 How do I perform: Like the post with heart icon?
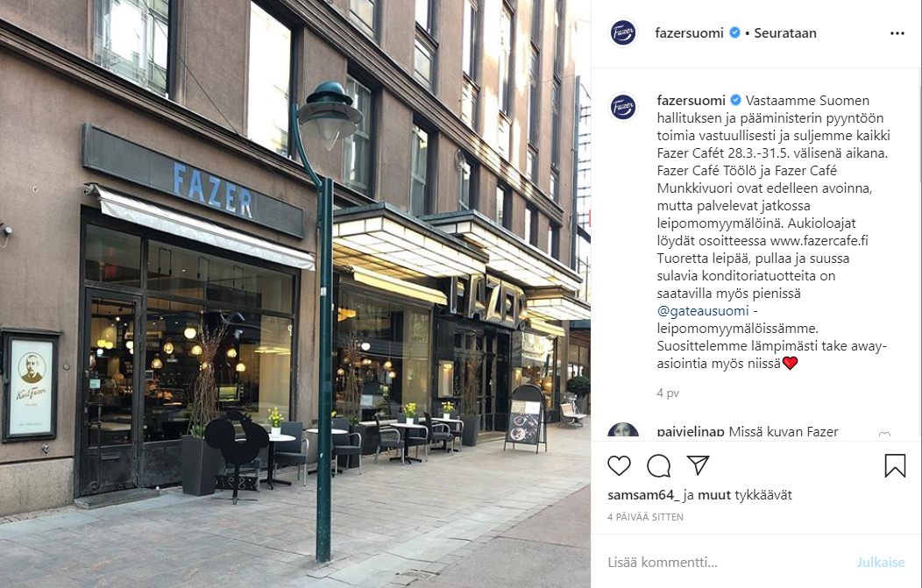(x=619, y=465)
